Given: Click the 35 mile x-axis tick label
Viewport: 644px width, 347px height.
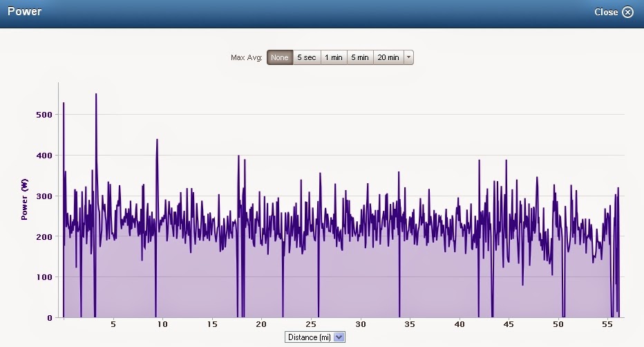Looking at the screenshot, I should tap(410, 324).
